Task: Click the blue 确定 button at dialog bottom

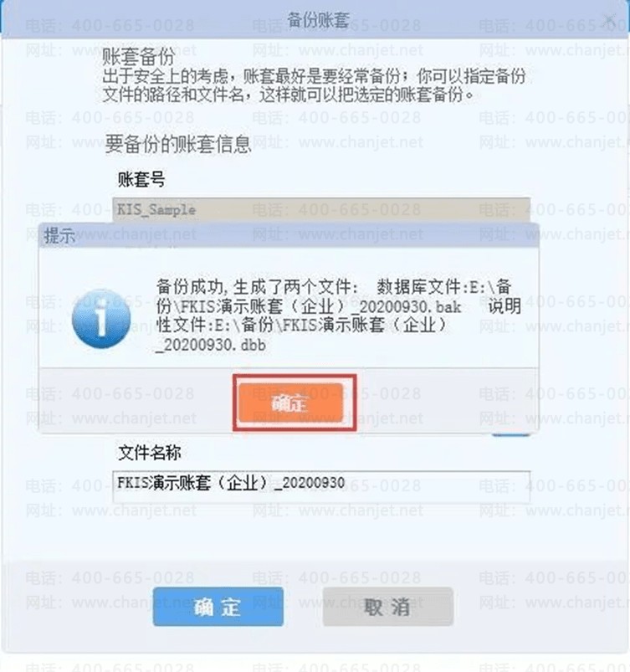Action: click(x=218, y=607)
